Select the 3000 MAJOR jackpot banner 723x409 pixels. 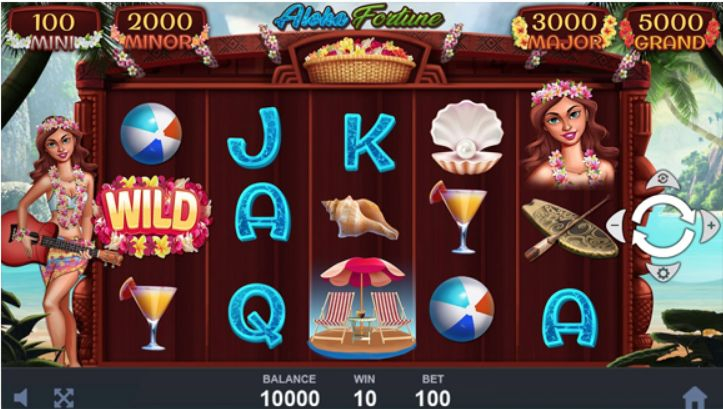[564, 30]
